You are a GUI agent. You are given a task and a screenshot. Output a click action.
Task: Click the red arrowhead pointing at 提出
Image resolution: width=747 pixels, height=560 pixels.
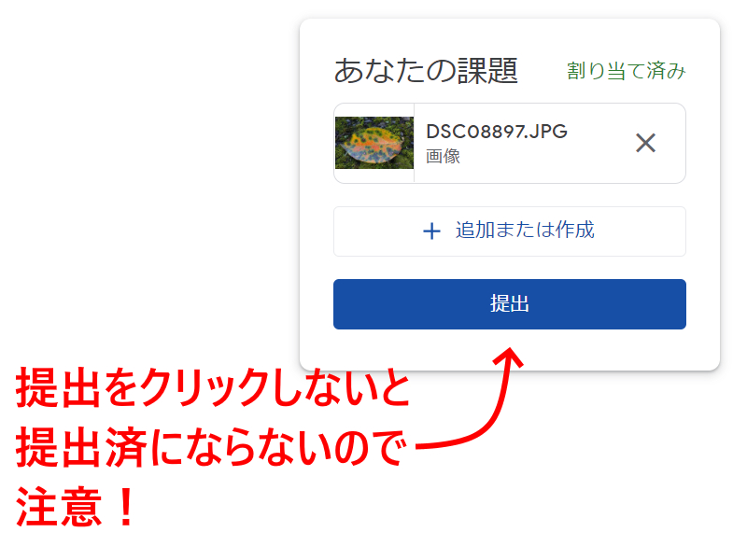(509, 357)
